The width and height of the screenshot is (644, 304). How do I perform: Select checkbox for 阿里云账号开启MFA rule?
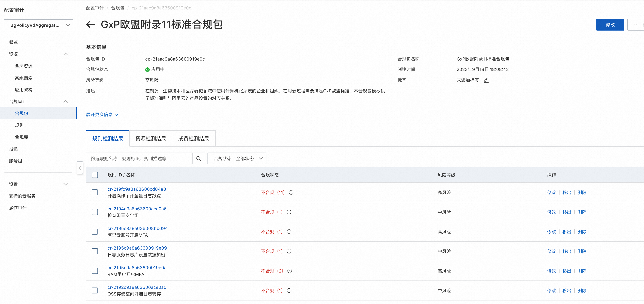pyautogui.click(x=95, y=232)
